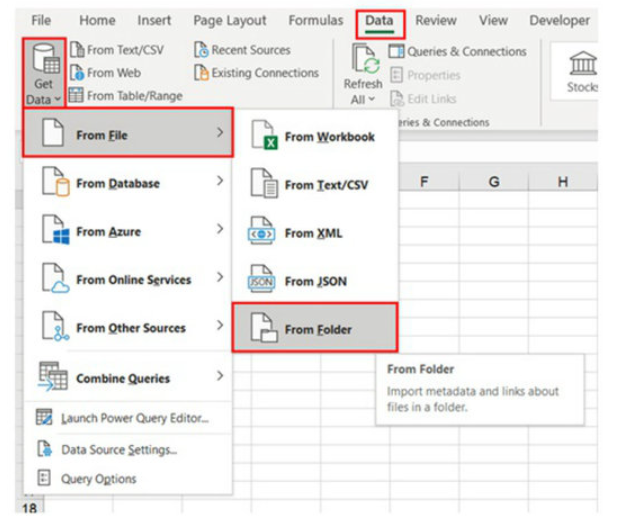The height and width of the screenshot is (517, 618).
Task: Click the Combine Queries tables icon
Action: coord(53,376)
